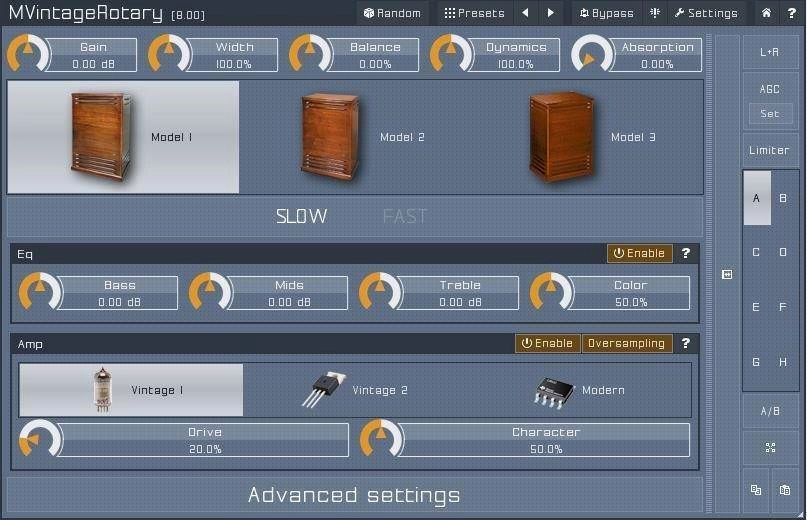Click the Balance knob

(x=310, y=54)
